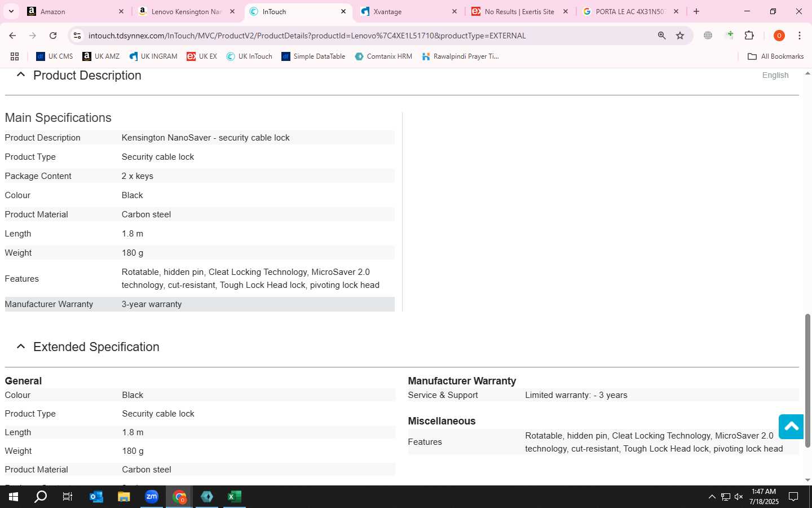The image size is (812, 508).
Task: Open the UK EX bookmark
Action: coord(202,56)
